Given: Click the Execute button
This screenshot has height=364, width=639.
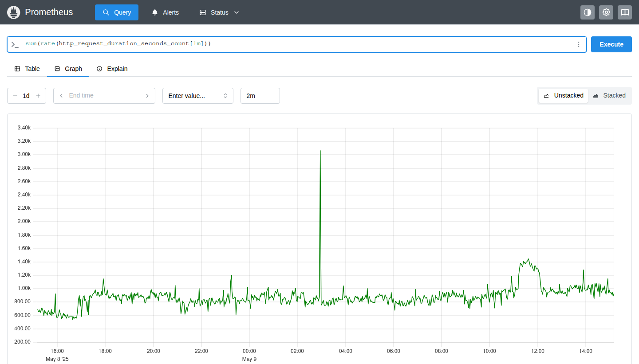Looking at the screenshot, I should pos(611,44).
